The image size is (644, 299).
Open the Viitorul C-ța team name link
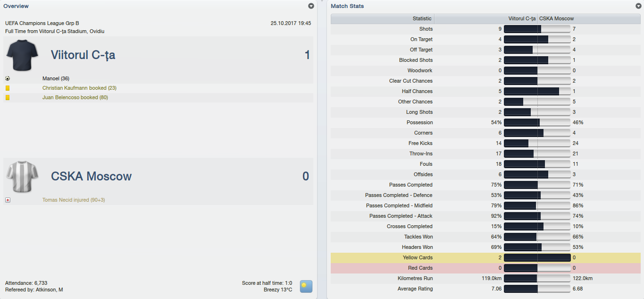tap(83, 55)
